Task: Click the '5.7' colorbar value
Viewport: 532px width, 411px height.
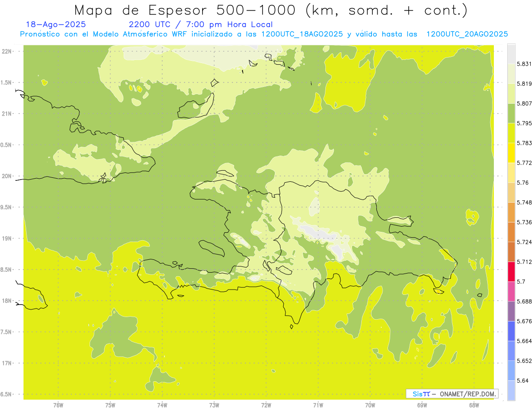Action: pos(521,282)
